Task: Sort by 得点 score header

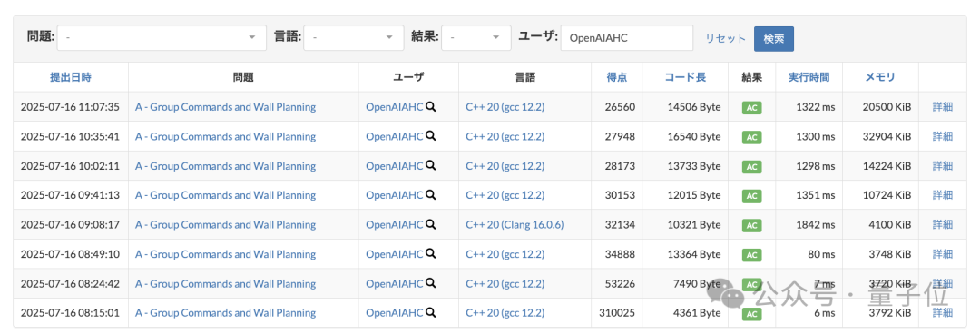Action: (617, 77)
